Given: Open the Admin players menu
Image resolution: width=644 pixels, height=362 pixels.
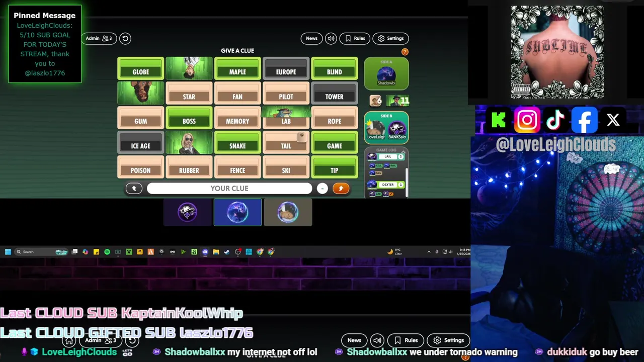Looking at the screenshot, I should [99, 38].
